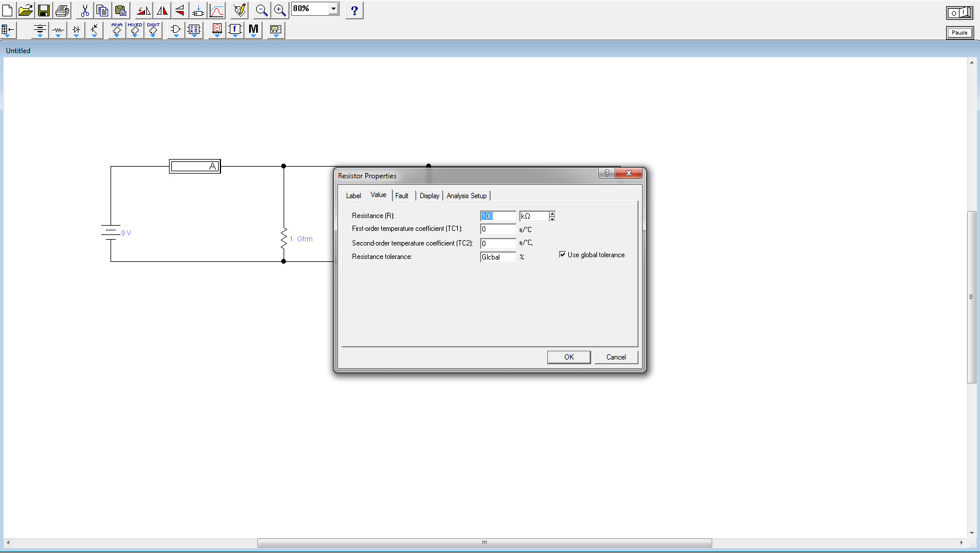Open an existing circuit file
This screenshot has width=980, height=553.
[x=25, y=10]
